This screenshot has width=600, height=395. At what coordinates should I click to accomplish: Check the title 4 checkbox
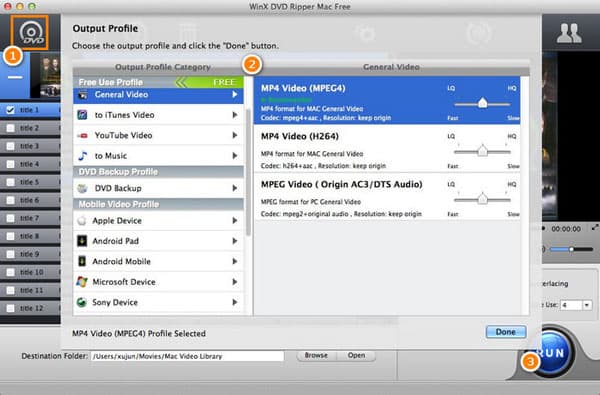pos(10,164)
